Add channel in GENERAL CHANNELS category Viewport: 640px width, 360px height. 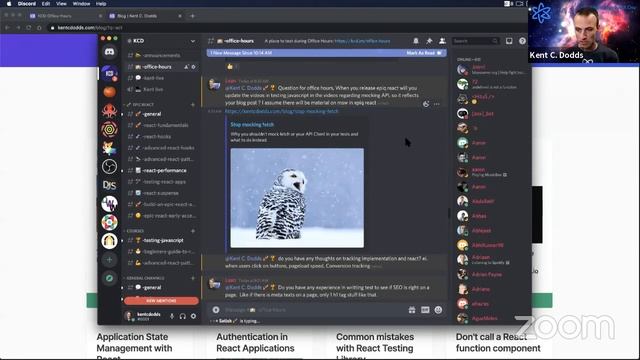pos(193,278)
